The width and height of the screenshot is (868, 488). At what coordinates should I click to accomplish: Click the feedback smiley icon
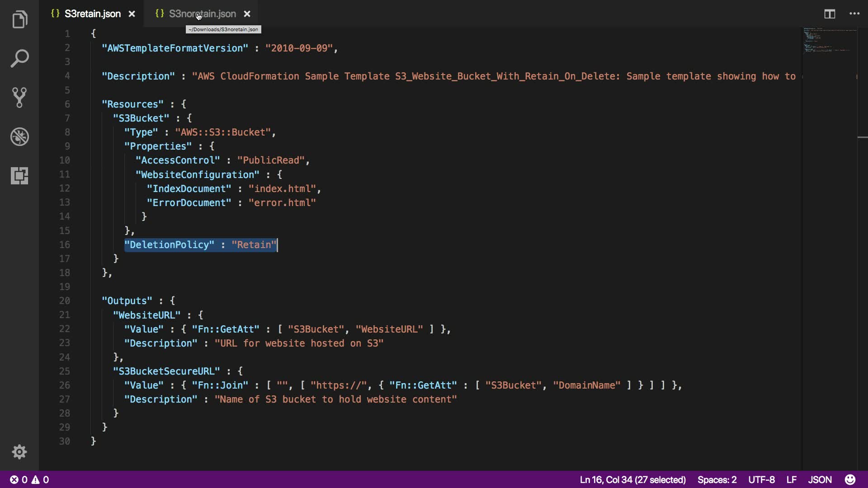pyautogui.click(x=850, y=479)
